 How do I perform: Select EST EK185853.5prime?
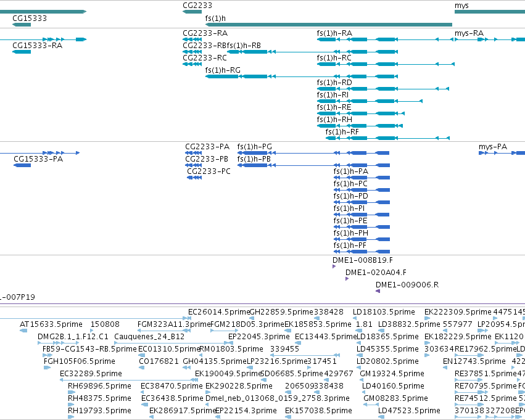(x=318, y=324)
